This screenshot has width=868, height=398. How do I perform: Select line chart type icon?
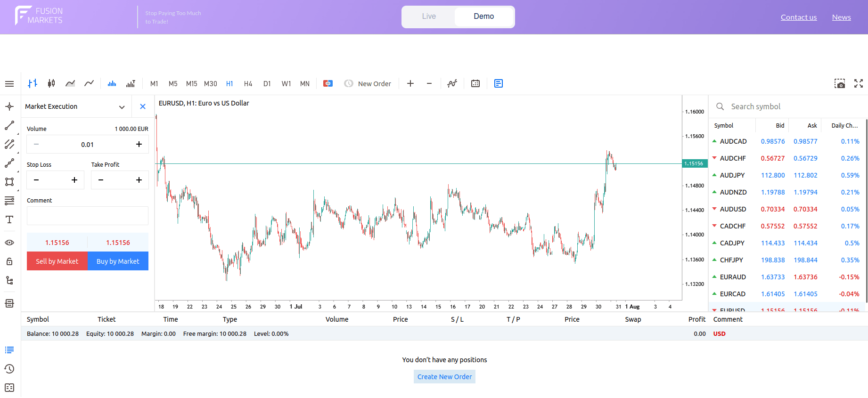tap(89, 83)
